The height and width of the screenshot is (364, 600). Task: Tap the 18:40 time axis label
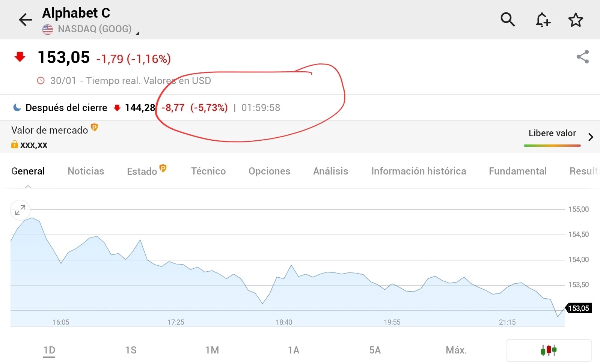284,322
